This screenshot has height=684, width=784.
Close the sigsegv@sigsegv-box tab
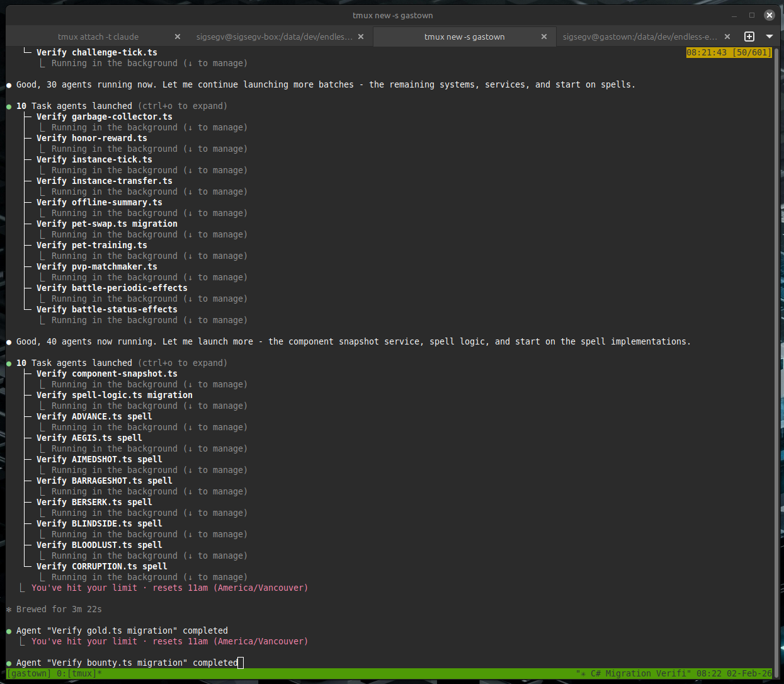(361, 37)
